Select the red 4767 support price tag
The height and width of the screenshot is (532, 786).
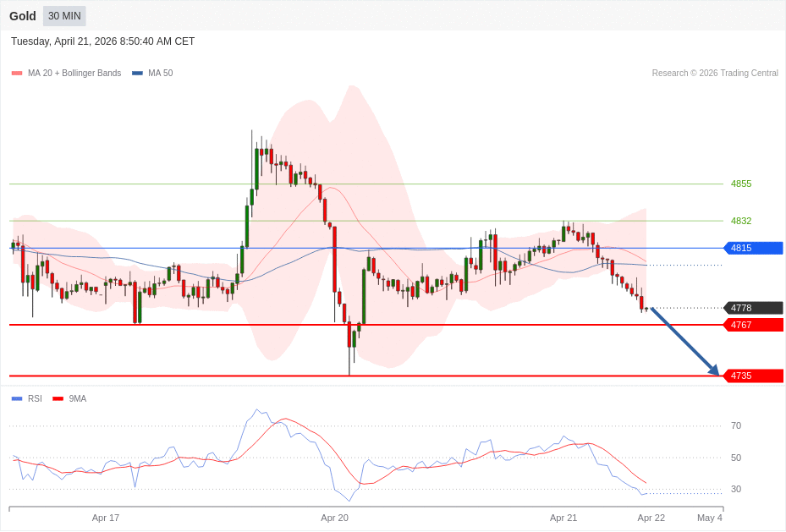(753, 325)
